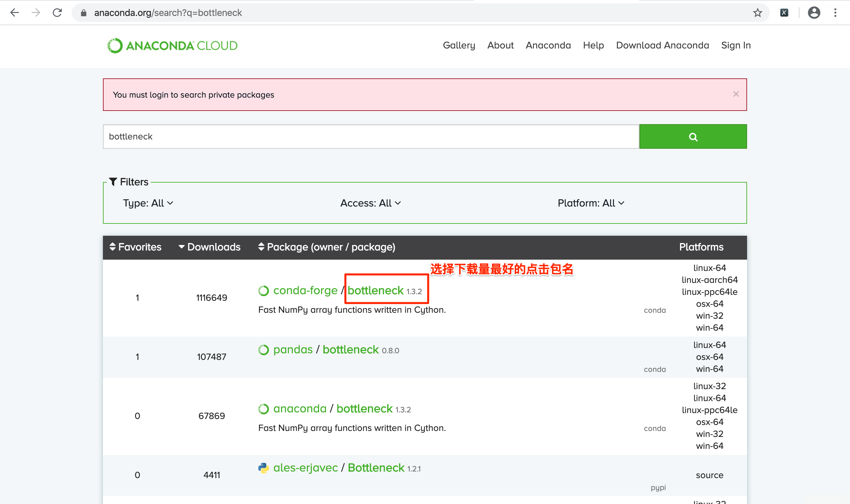
Task: Sort by Package (owner / package) header
Action: [x=326, y=247]
